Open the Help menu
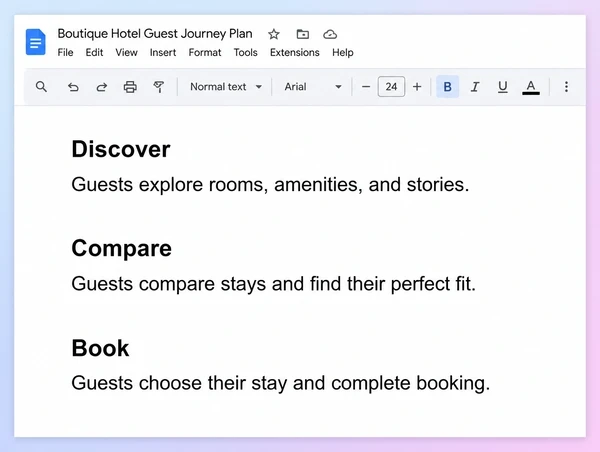 pos(342,52)
